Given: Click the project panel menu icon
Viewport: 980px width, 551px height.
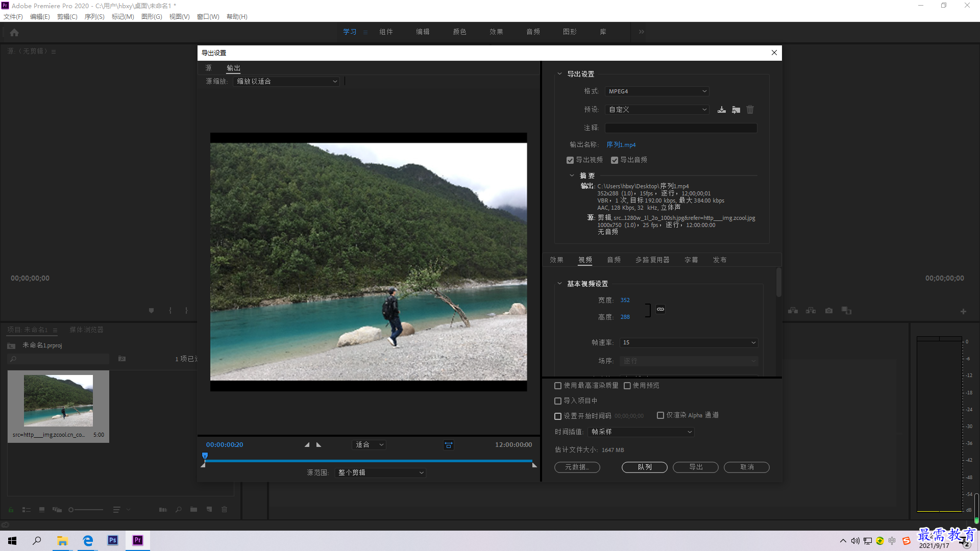Looking at the screenshot, I should tap(55, 330).
